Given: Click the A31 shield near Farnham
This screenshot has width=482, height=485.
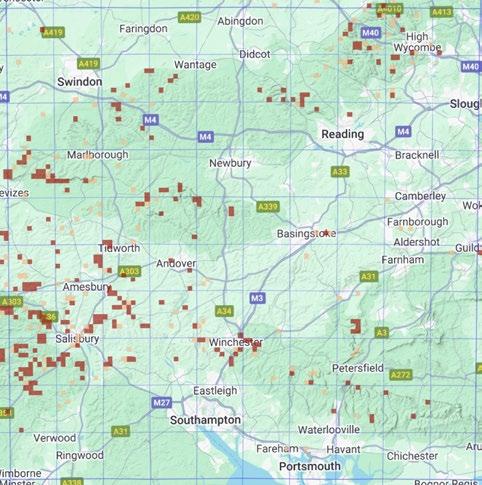Looking at the screenshot, I should coord(368,276).
